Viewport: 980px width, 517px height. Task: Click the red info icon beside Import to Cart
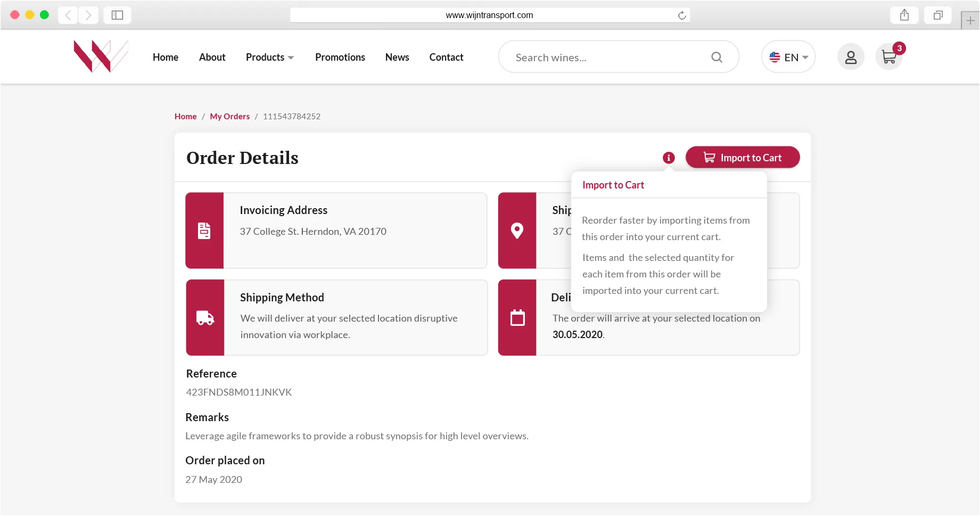(x=669, y=158)
